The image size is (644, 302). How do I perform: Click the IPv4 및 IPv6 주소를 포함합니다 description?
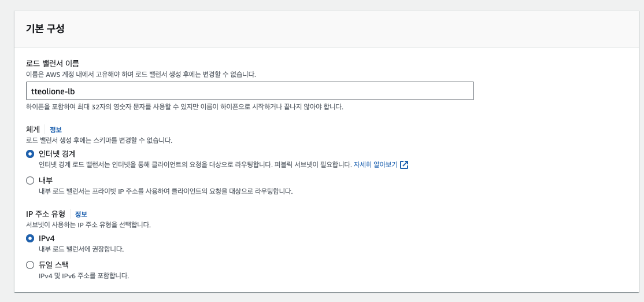point(84,276)
